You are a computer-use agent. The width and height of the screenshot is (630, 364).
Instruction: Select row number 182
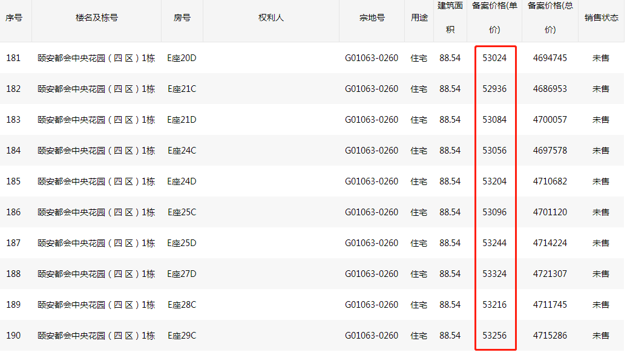coord(13,89)
